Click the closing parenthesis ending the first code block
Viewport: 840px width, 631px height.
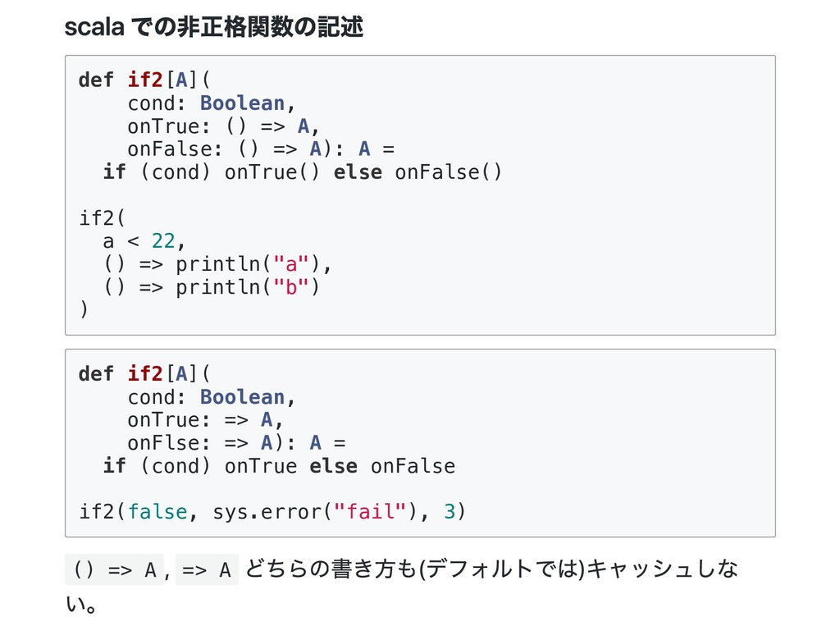83,310
